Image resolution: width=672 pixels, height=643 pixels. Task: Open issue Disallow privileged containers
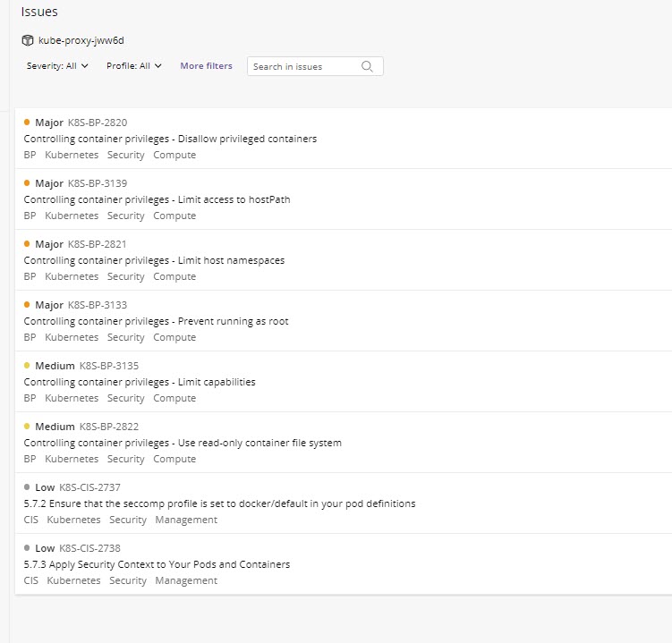170,139
